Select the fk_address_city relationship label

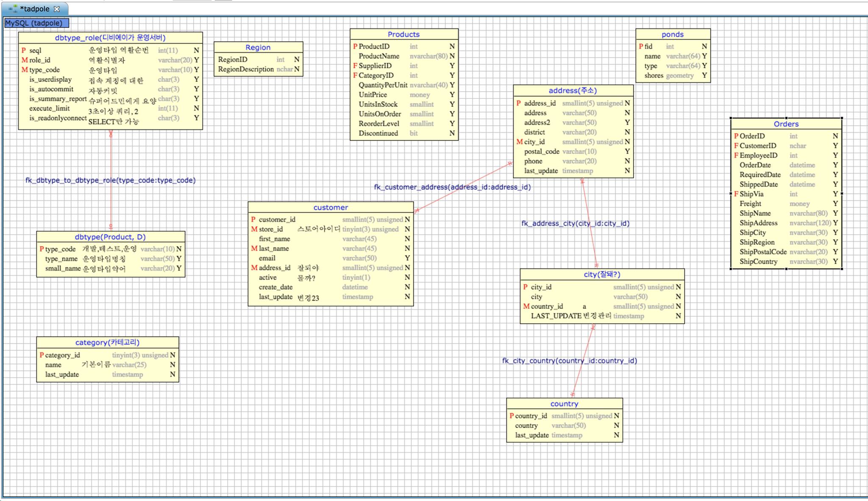click(576, 223)
